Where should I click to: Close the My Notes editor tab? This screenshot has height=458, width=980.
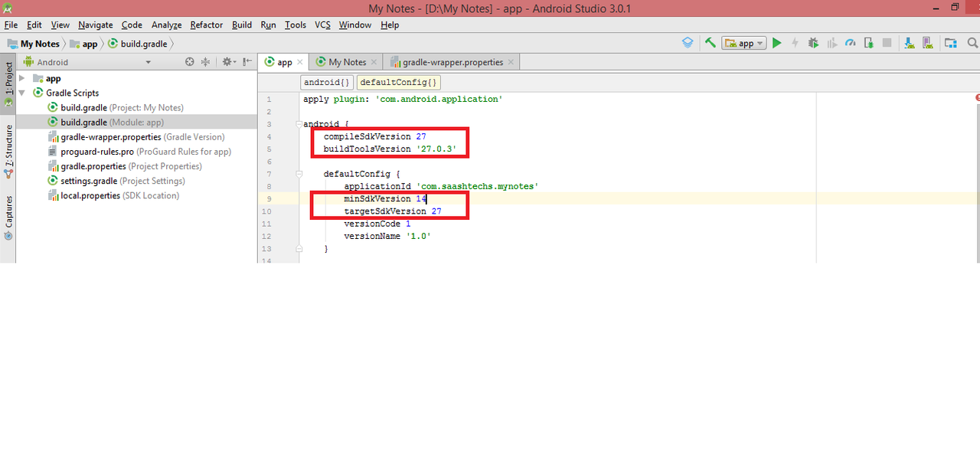[x=374, y=62]
